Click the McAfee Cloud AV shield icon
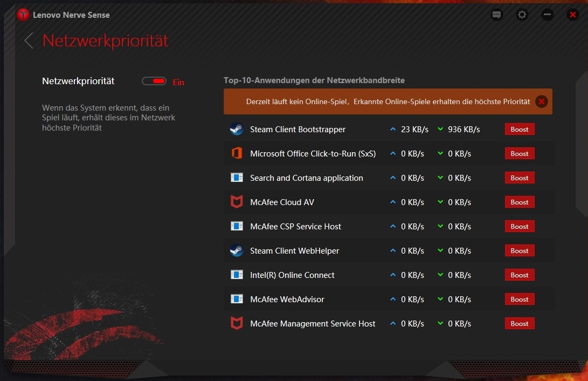 point(237,202)
